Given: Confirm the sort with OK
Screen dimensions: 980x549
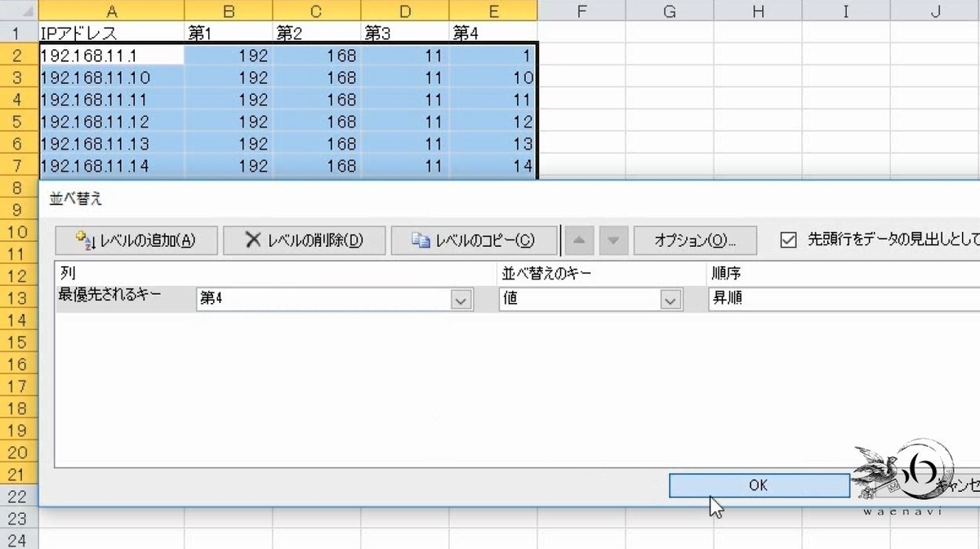Looking at the screenshot, I should click(x=758, y=484).
